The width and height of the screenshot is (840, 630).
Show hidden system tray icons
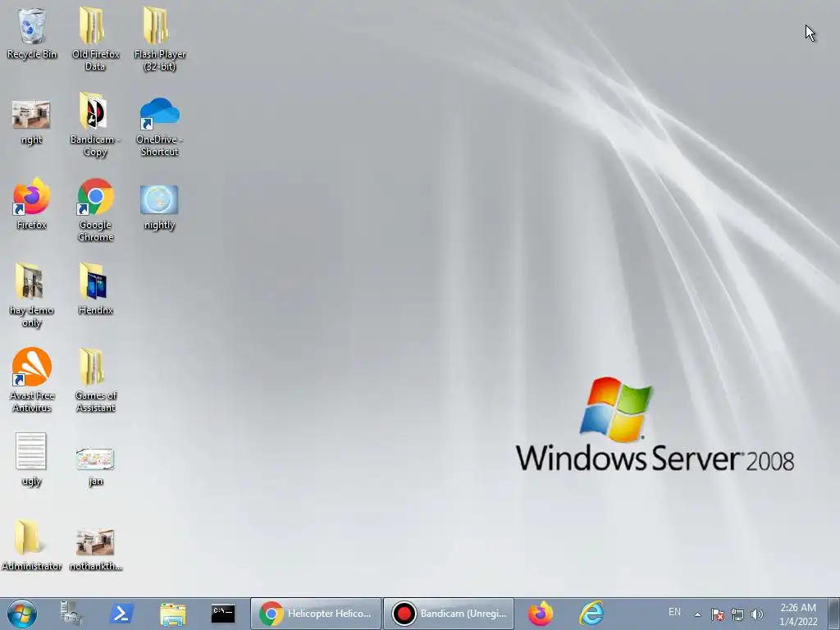(697, 614)
